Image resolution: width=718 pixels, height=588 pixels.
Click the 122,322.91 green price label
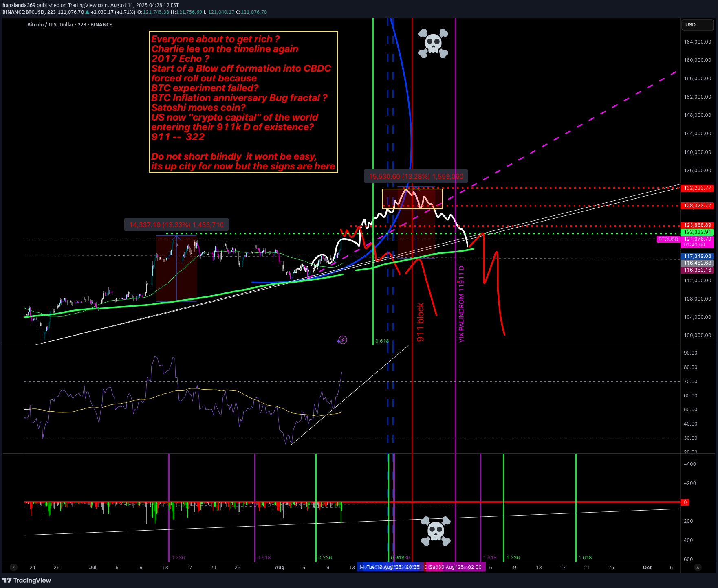(x=697, y=232)
